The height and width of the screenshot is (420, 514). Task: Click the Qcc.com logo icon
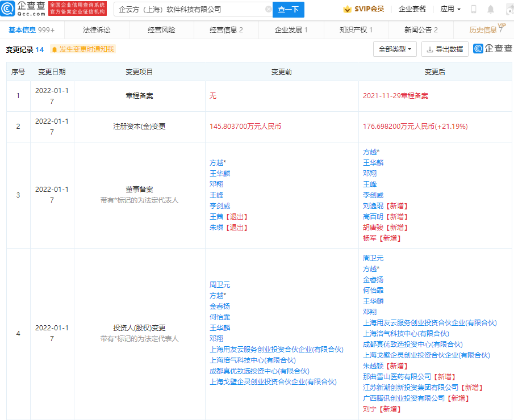point(7,9)
